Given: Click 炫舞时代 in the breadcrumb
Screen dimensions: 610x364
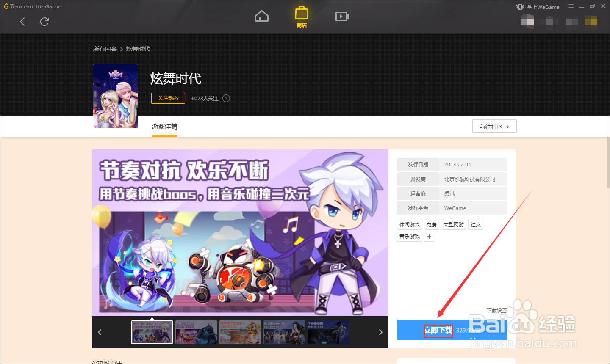Looking at the screenshot, I should point(138,49).
